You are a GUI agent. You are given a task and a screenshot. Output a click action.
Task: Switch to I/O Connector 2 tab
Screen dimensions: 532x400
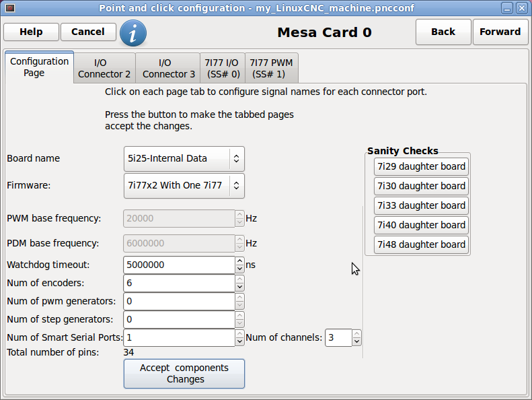click(x=104, y=68)
